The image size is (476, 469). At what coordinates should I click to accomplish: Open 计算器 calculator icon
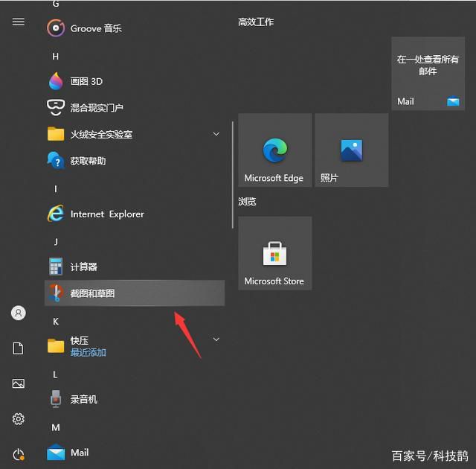(x=56, y=267)
